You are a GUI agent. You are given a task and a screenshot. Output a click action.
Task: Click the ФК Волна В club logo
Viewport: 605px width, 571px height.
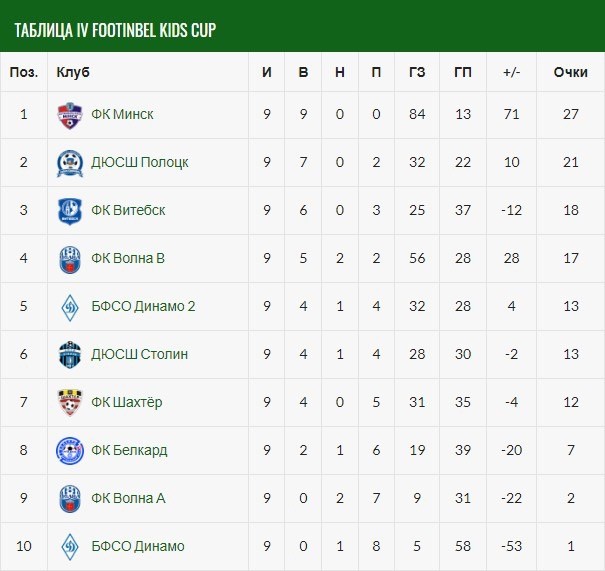[x=69, y=258]
